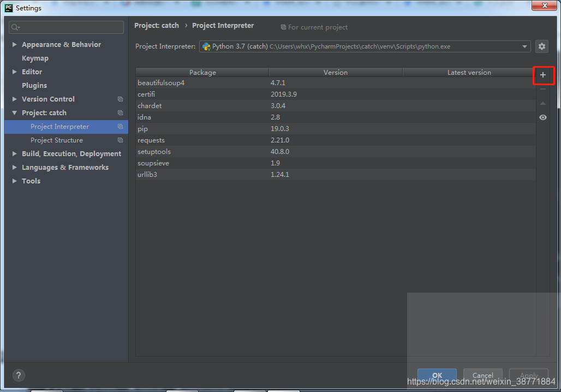Expand the Editor section
Viewport: 561px width, 392px height.
[15, 72]
